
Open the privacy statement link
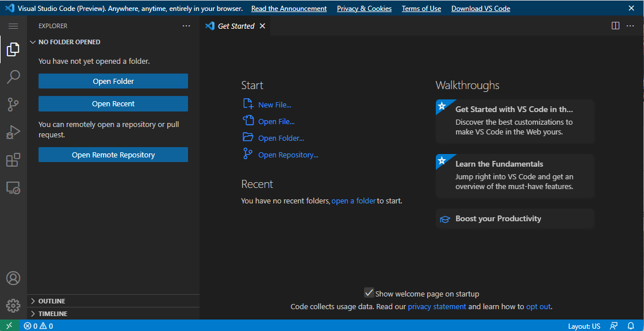pyautogui.click(x=437, y=306)
